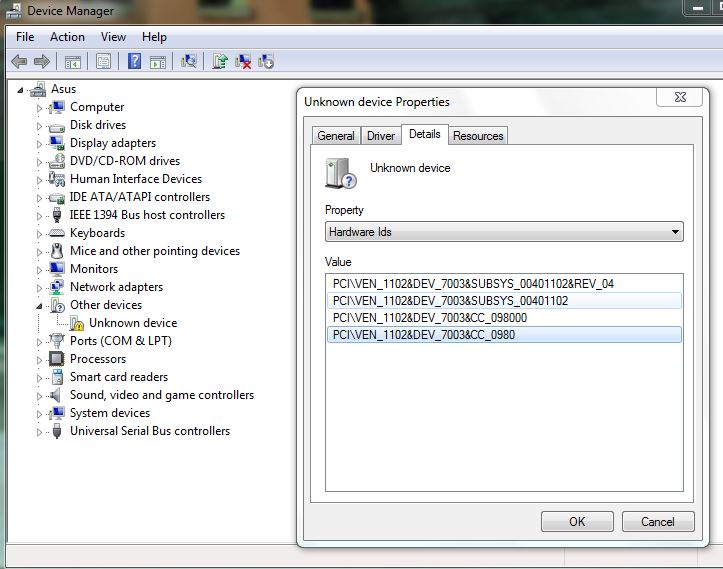Click Show/Hide Console Tree toolbar icon

point(72,62)
